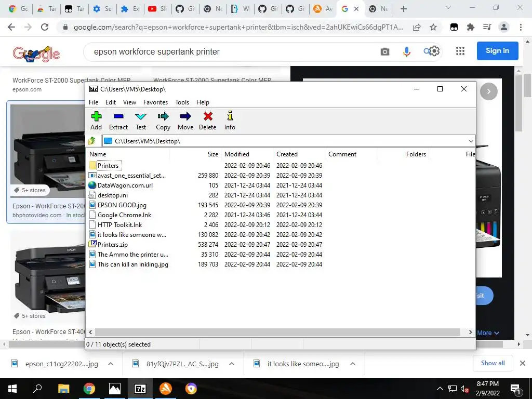Open options for epson_c11cg22202 download

(x=111, y=364)
